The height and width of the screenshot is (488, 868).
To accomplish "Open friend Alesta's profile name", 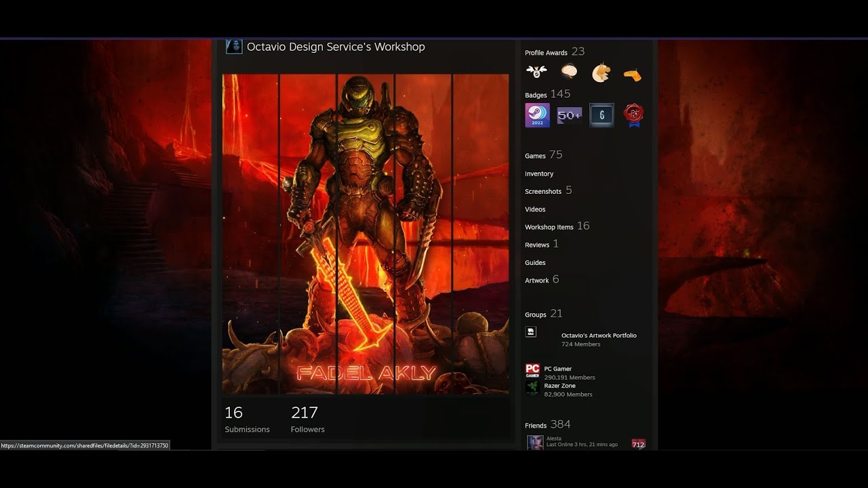I will (554, 439).
